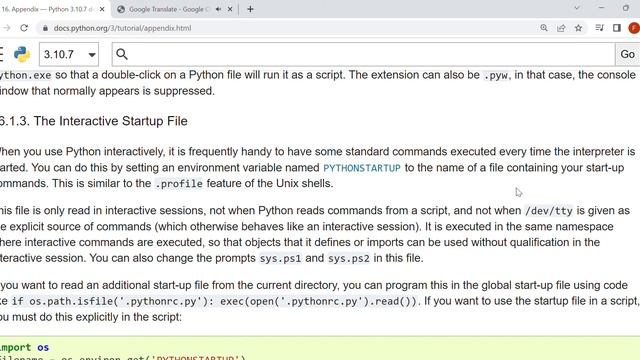Click the sys.ps1 code text
640x360 pixels.
pos(280,259)
